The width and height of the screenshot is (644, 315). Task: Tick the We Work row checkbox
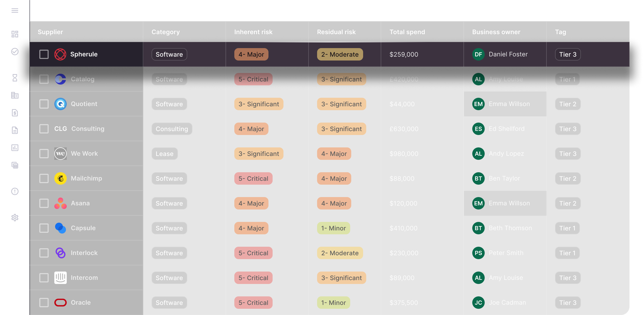click(x=44, y=154)
